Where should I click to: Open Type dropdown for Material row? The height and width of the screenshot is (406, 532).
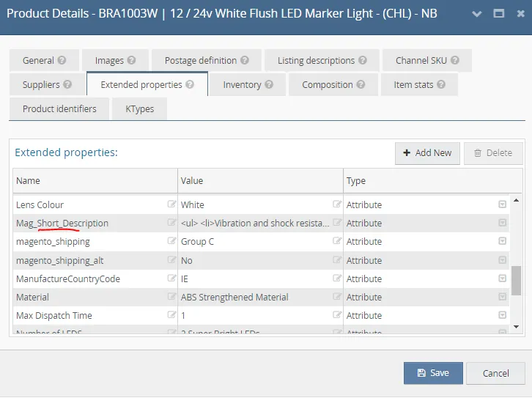click(503, 297)
